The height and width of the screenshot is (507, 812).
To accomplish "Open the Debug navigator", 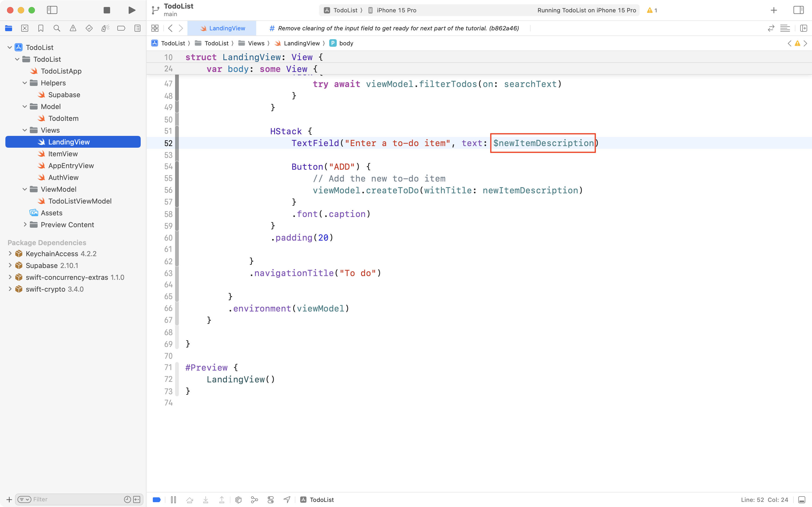I will point(105,28).
